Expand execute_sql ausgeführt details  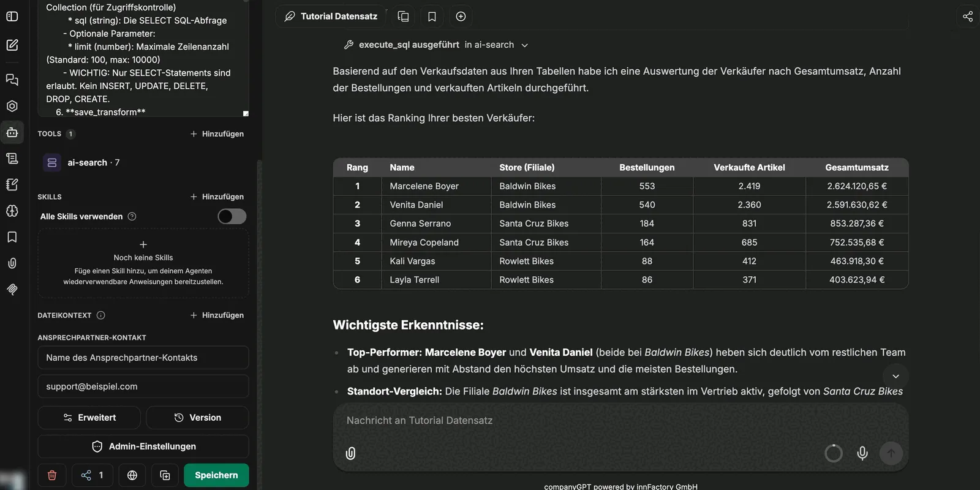click(x=436, y=45)
